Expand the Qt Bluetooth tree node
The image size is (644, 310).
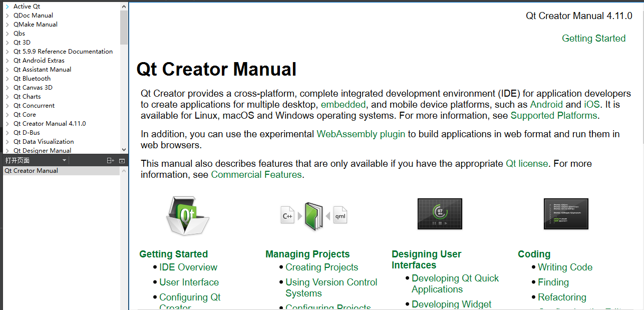[x=8, y=79]
